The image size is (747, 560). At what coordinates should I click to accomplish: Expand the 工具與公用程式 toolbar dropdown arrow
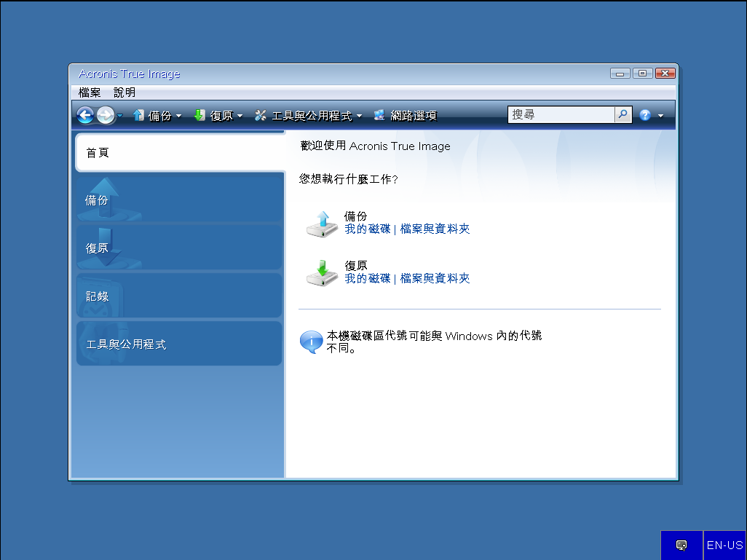tap(359, 116)
